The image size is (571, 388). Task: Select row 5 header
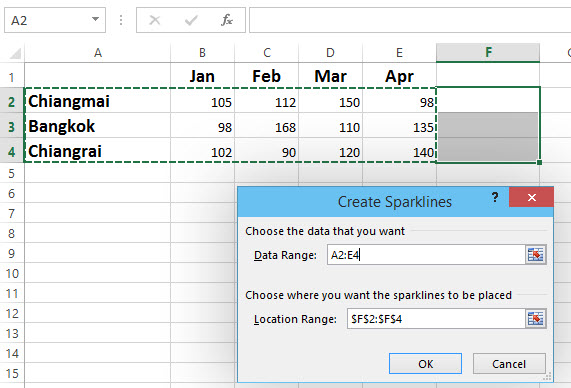[x=12, y=173]
